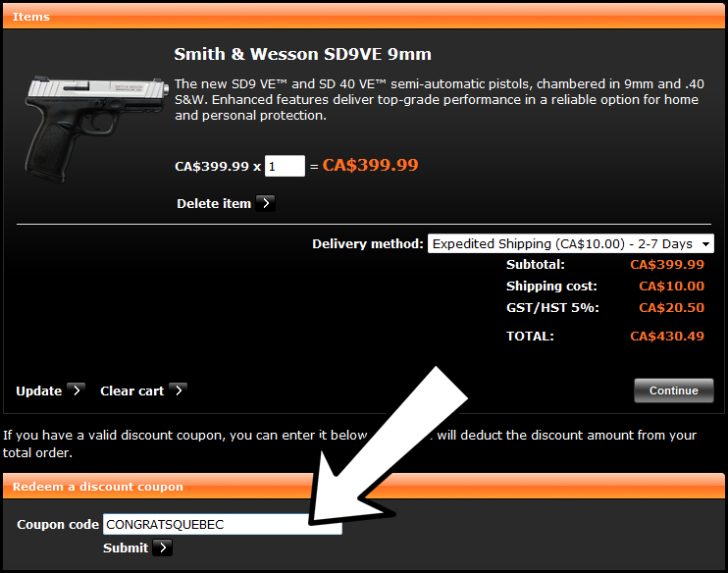
Task: Click the Continue button
Action: point(674,391)
